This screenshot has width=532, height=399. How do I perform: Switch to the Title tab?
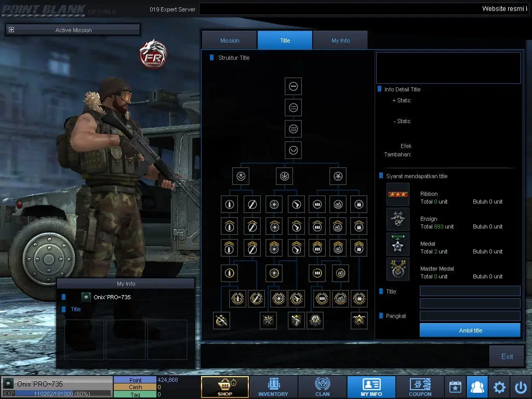point(285,41)
